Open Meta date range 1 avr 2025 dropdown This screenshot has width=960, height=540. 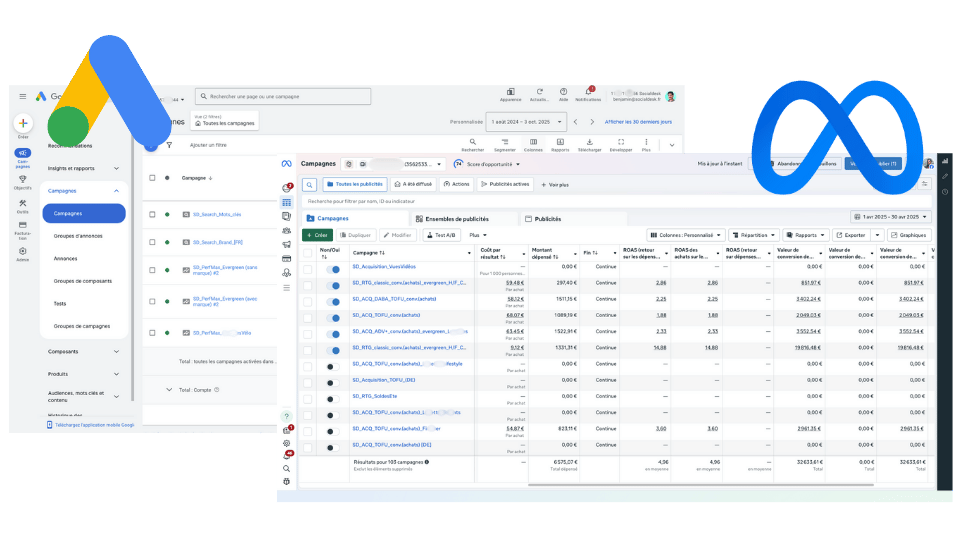click(891, 217)
